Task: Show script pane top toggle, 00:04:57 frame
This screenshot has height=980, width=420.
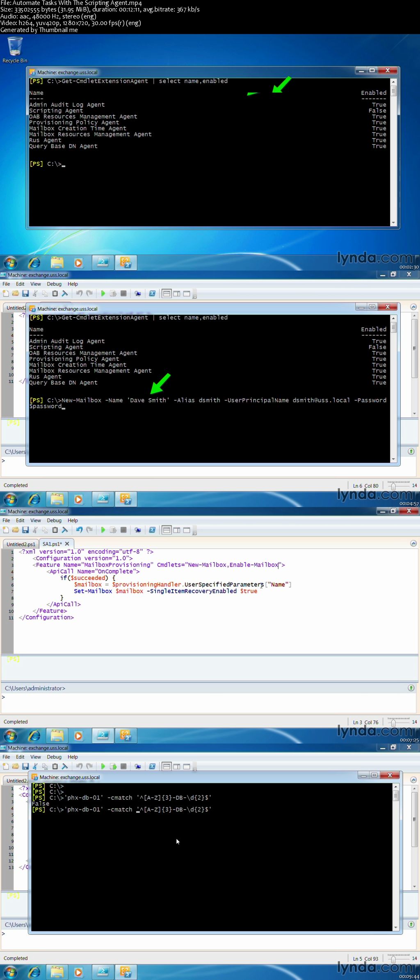Action: click(167, 294)
